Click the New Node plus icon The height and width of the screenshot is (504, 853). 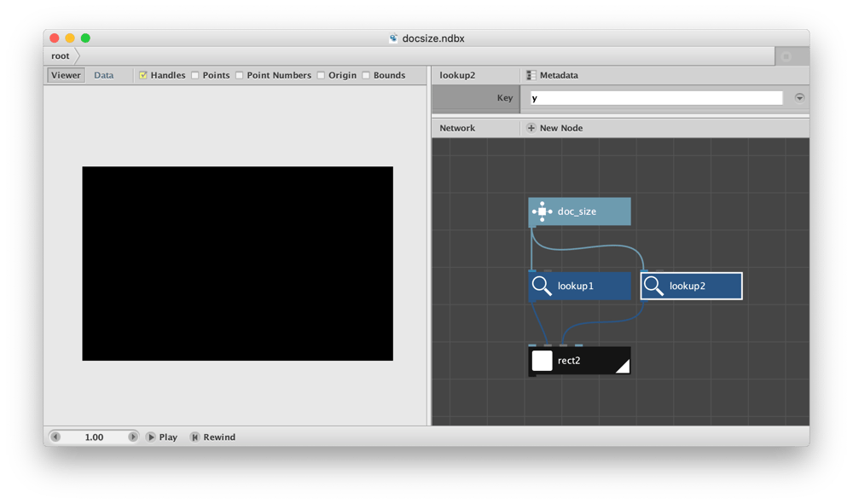point(531,128)
